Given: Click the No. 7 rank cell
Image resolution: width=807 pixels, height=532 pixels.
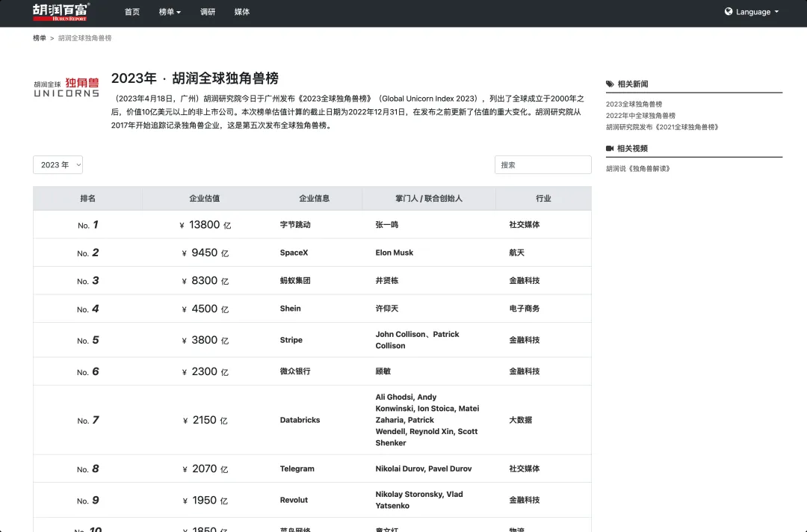Looking at the screenshot, I should (x=88, y=420).
